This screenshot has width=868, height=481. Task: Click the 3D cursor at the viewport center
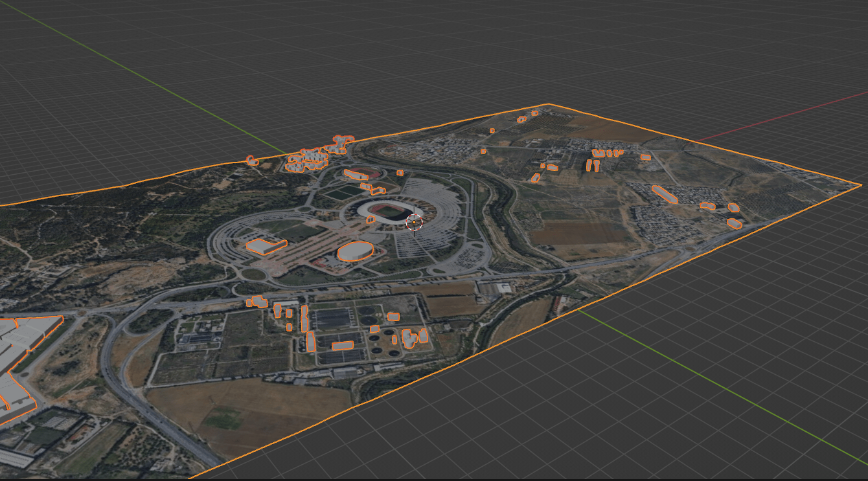pyautogui.click(x=415, y=222)
